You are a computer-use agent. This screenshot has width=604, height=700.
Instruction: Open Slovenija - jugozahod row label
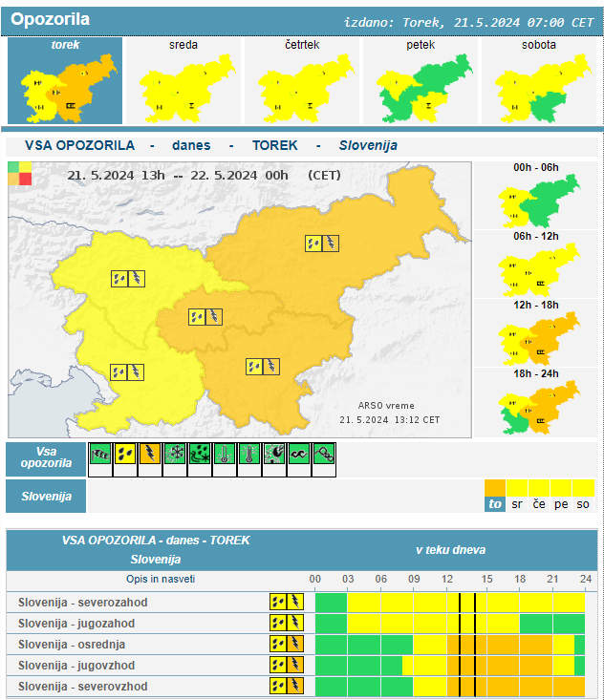[76, 624]
